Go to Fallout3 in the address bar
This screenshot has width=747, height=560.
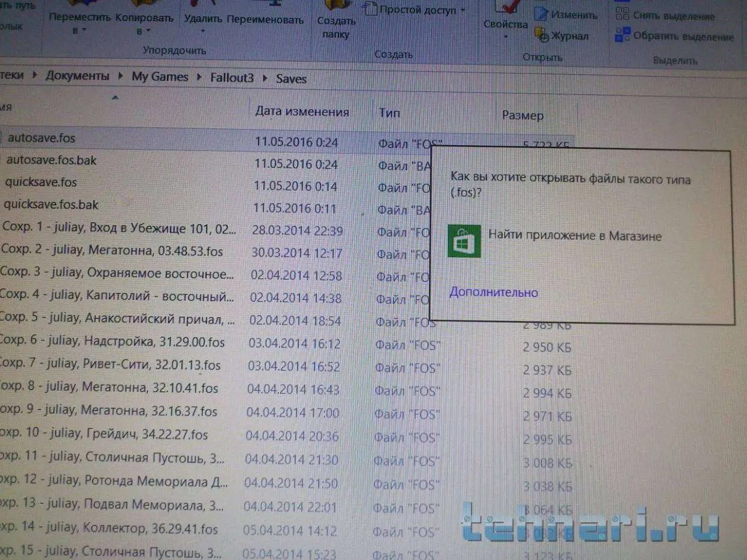[232, 78]
